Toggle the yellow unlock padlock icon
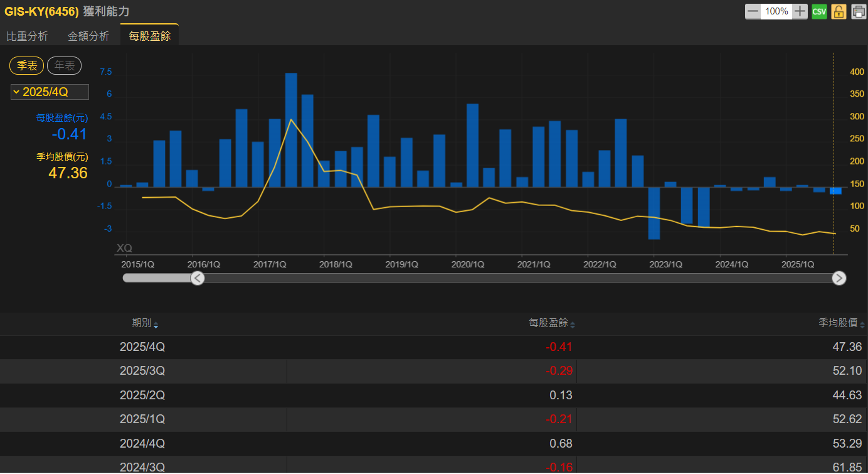The width and height of the screenshot is (868, 474). [x=839, y=11]
